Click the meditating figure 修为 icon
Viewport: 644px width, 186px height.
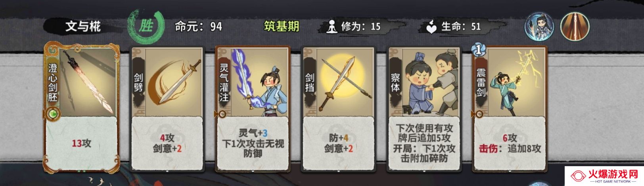pyautogui.click(x=331, y=27)
